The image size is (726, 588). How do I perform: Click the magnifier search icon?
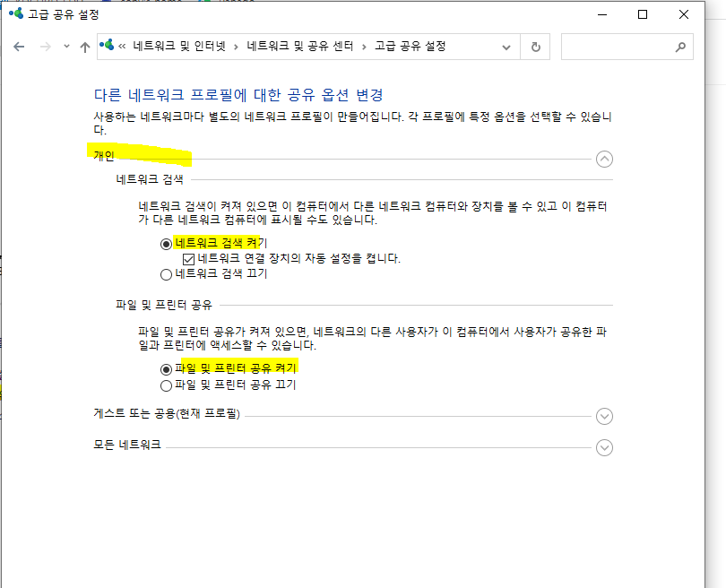(680, 47)
